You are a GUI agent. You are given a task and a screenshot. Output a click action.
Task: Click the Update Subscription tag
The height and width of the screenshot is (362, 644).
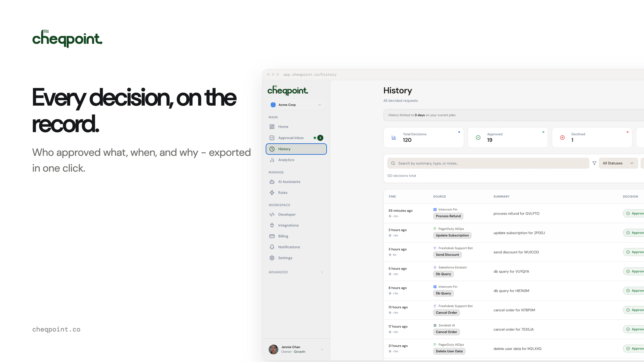[x=452, y=235]
